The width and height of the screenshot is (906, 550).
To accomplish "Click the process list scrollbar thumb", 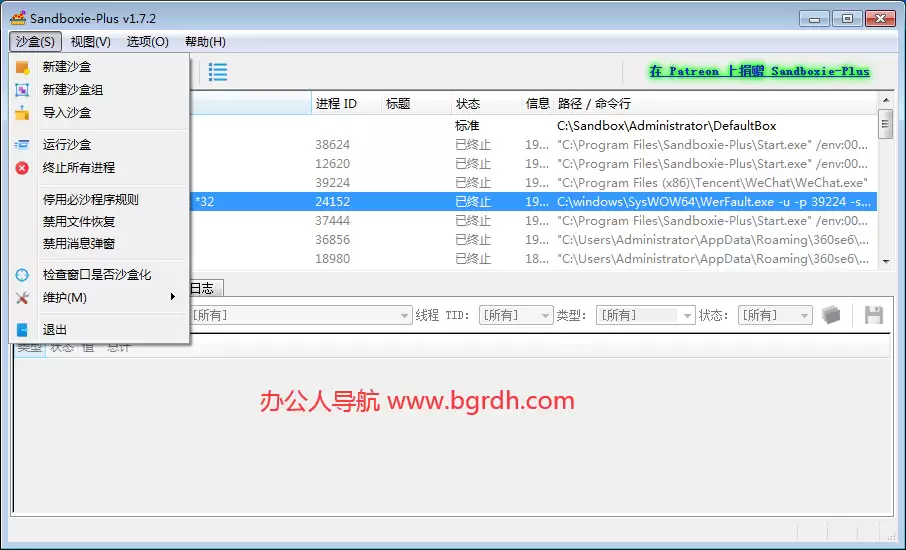I will 886,124.
